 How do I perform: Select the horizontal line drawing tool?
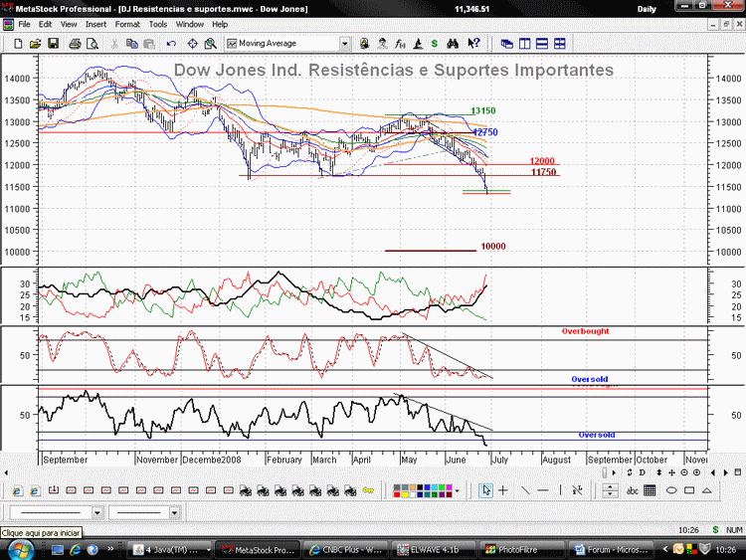[x=543, y=490]
